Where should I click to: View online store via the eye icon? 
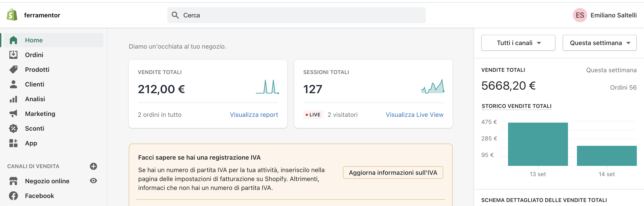point(93,181)
